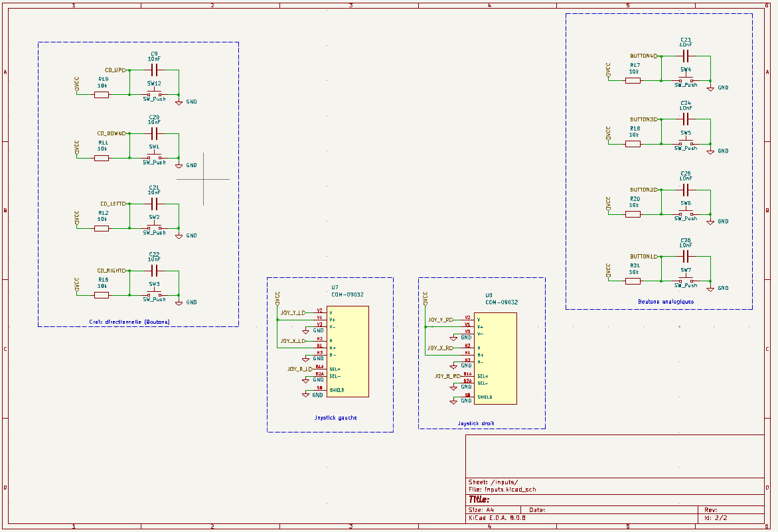Screen dimensions: 778x532
Task: Click capacitor C23 symbol
Action: pyautogui.click(x=686, y=56)
